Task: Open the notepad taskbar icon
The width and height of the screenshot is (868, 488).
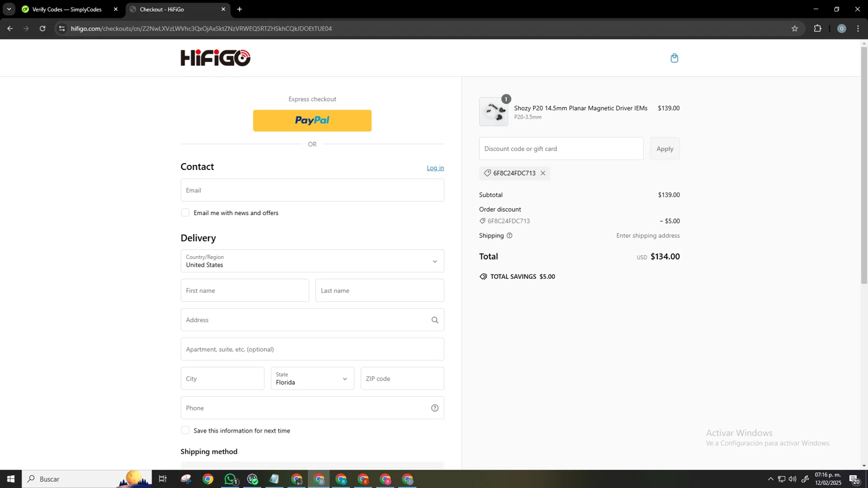Action: click(x=274, y=479)
